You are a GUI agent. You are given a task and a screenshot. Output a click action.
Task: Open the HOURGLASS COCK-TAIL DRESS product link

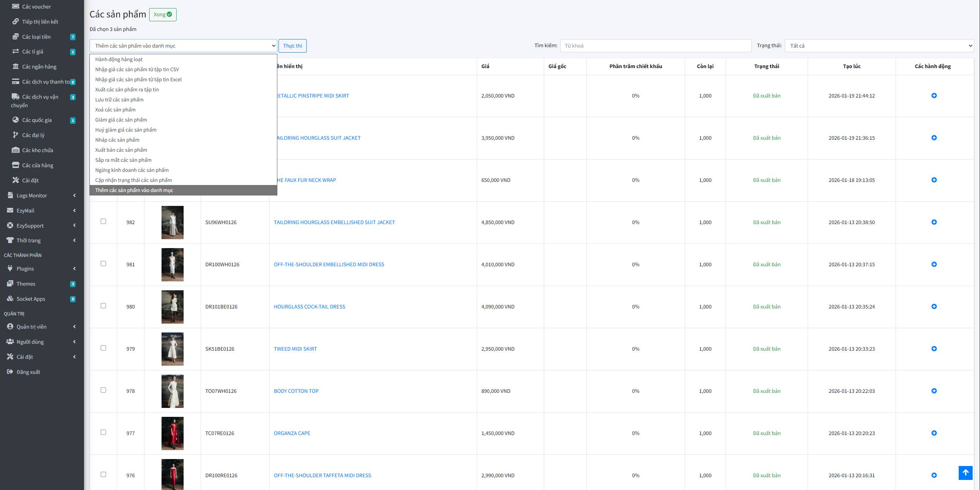point(309,307)
